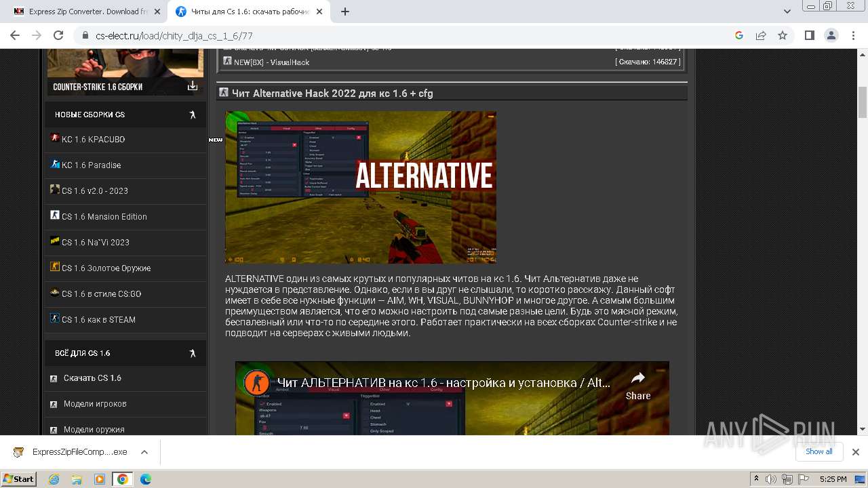The image size is (868, 488).
Task: Click icon beside CS 1.6 Mansion Edition
Action: tap(55, 216)
